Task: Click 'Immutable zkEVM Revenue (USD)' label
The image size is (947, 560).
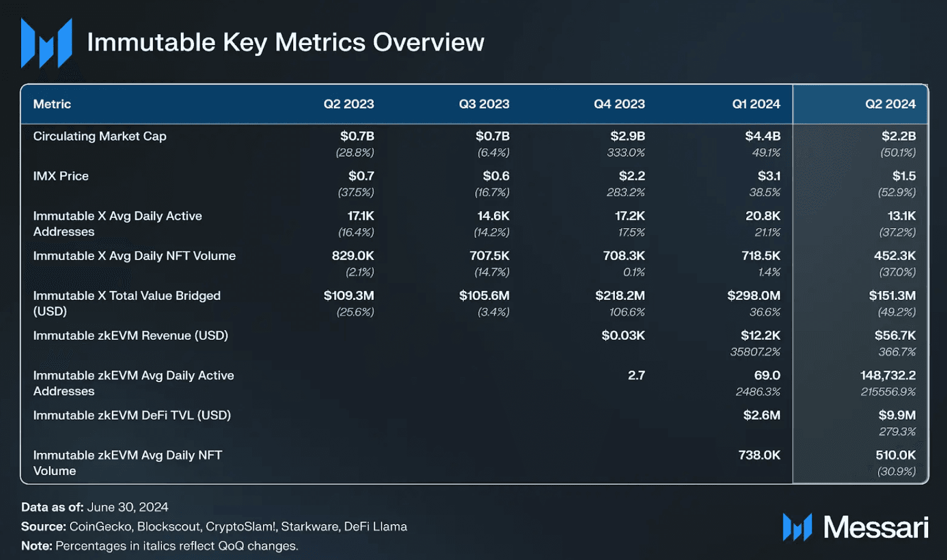Action: click(x=131, y=335)
